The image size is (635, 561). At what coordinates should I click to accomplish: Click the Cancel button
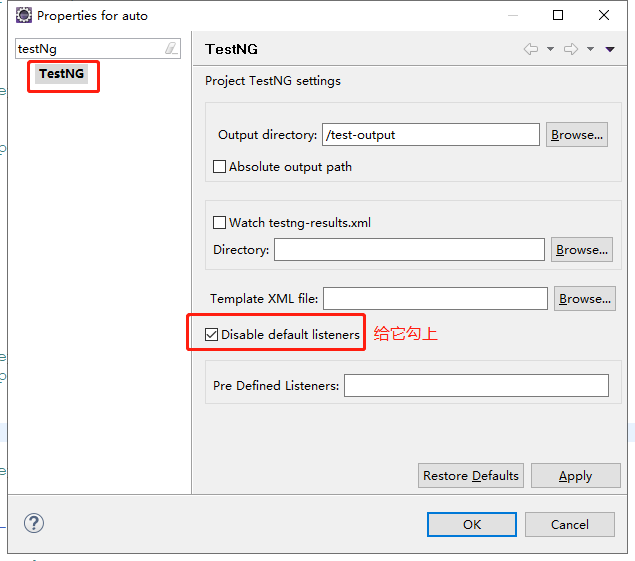point(569,525)
